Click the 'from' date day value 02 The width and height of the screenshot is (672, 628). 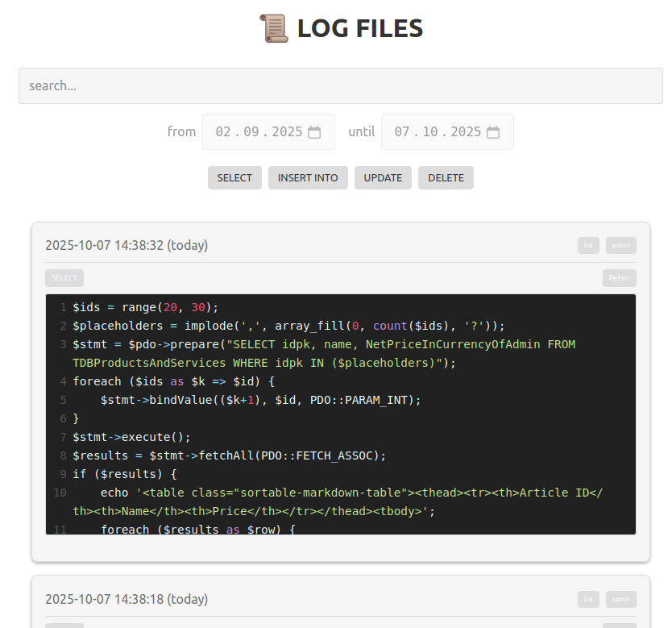[223, 132]
